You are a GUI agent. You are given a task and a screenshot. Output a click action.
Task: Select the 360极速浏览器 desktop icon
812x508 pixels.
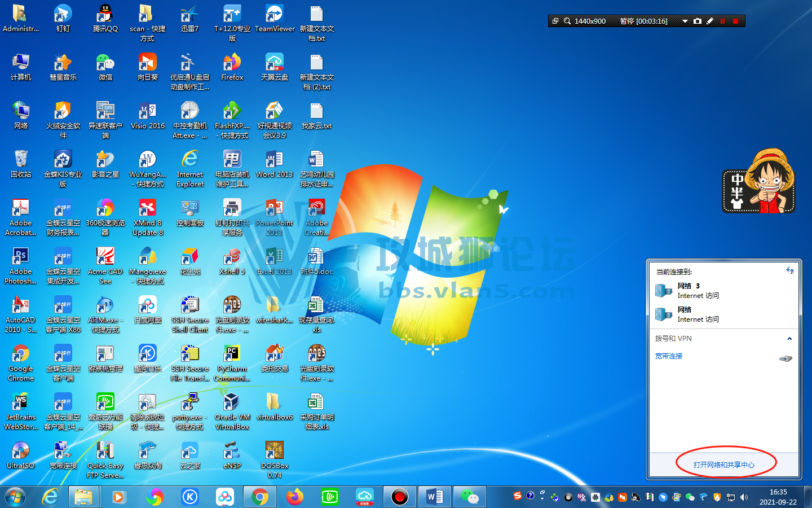pos(105,217)
